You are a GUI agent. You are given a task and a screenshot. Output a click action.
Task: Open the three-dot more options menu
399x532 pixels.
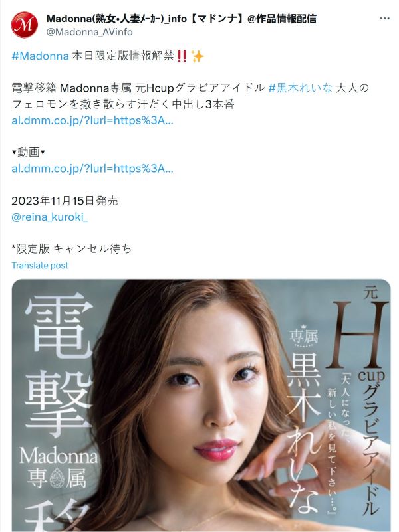384,19
